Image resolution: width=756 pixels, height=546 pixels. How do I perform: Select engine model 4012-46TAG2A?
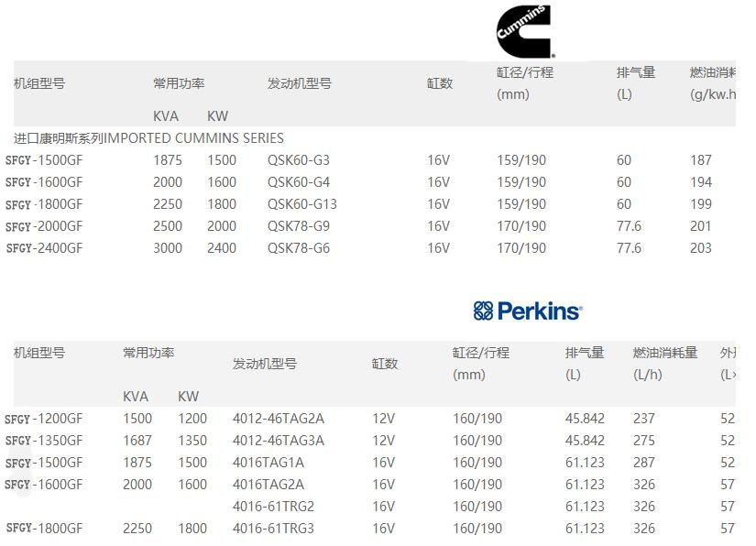pos(279,419)
